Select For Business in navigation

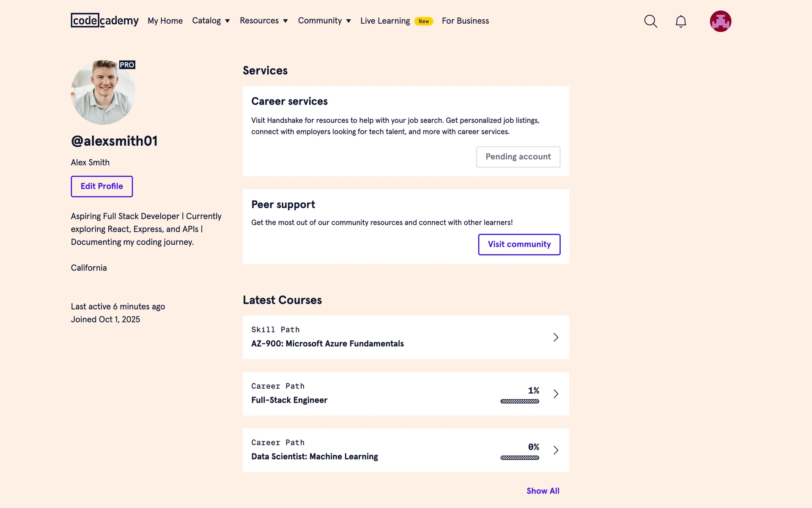point(465,21)
